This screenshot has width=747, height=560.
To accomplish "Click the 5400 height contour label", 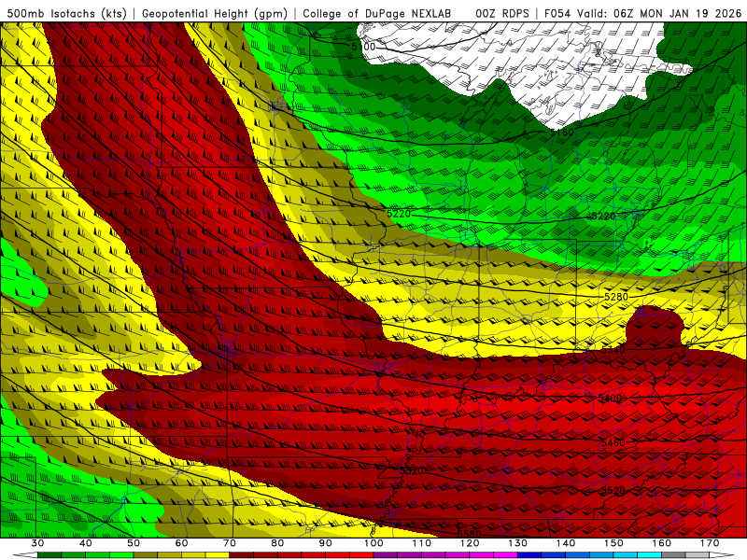I will pyautogui.click(x=611, y=399).
